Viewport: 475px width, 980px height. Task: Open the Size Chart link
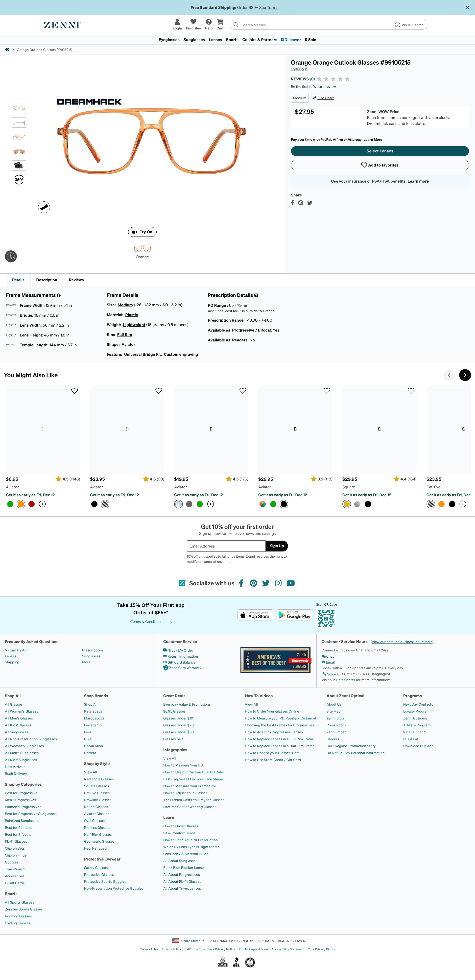tap(325, 98)
